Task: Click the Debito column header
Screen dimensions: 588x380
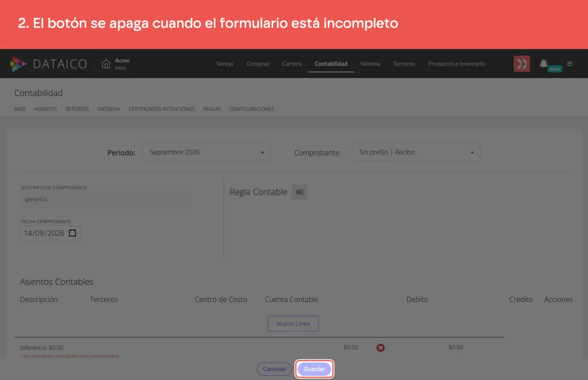Action: (x=417, y=300)
